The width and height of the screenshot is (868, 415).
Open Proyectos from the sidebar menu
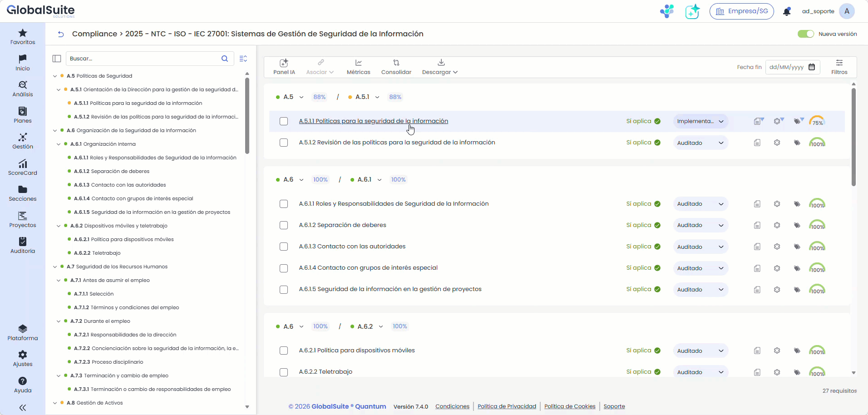pos(23,219)
